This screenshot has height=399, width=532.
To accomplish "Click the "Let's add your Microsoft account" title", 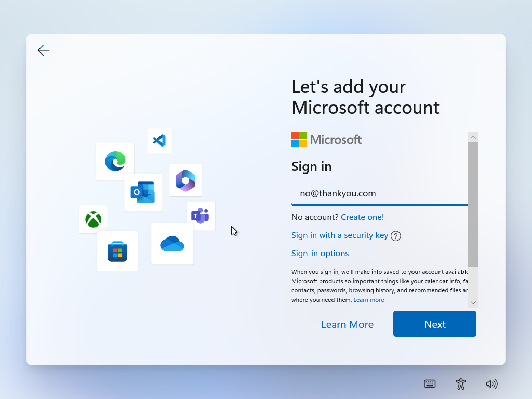I will click(x=365, y=97).
